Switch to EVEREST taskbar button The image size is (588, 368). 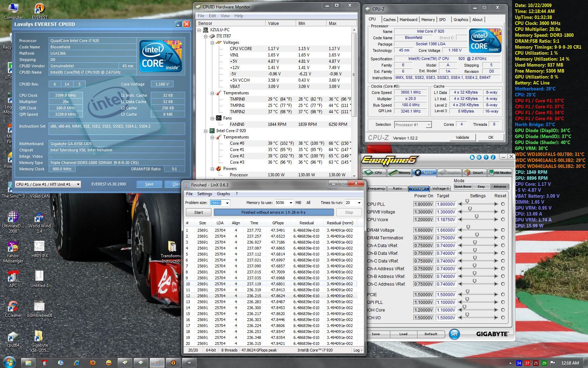click(173, 362)
